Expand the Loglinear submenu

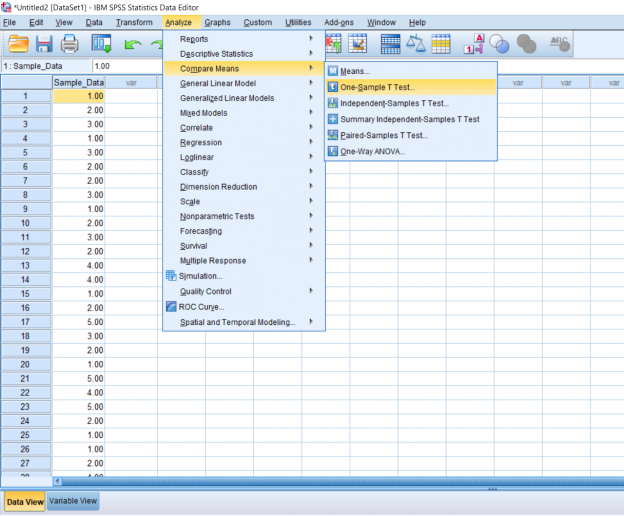[x=244, y=157]
